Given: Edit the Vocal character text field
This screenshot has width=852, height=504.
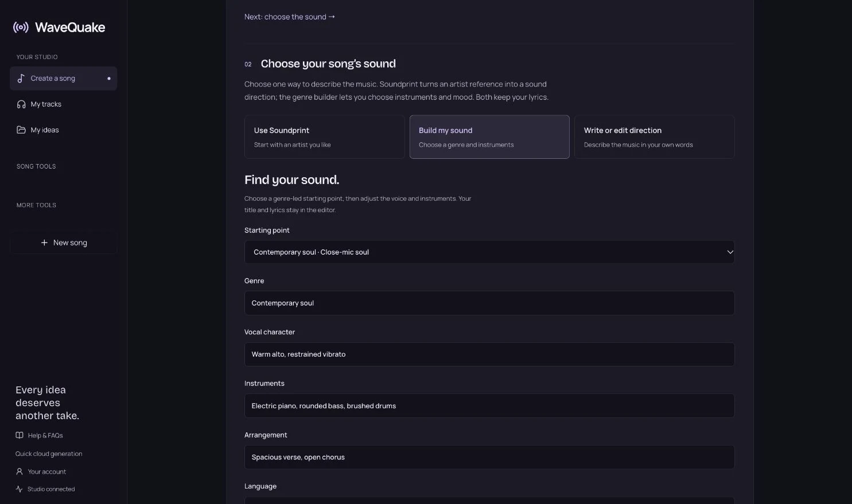Looking at the screenshot, I should coord(489,354).
